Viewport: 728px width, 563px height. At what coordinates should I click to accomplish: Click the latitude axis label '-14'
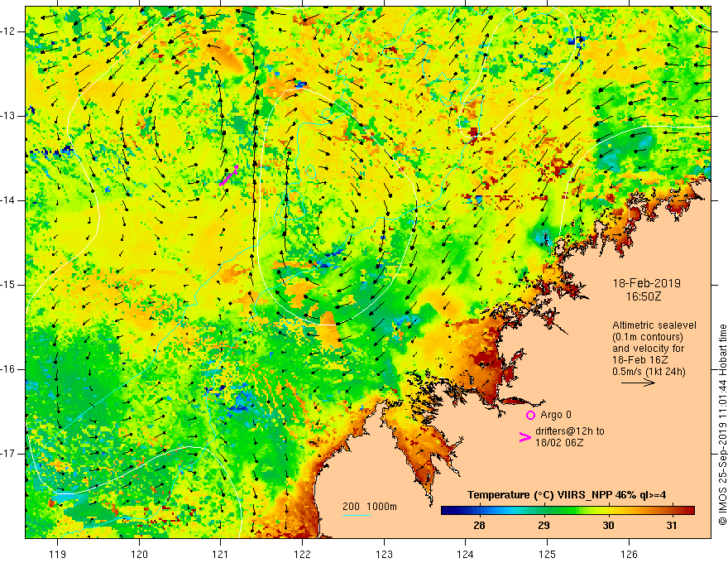[x=9, y=200]
